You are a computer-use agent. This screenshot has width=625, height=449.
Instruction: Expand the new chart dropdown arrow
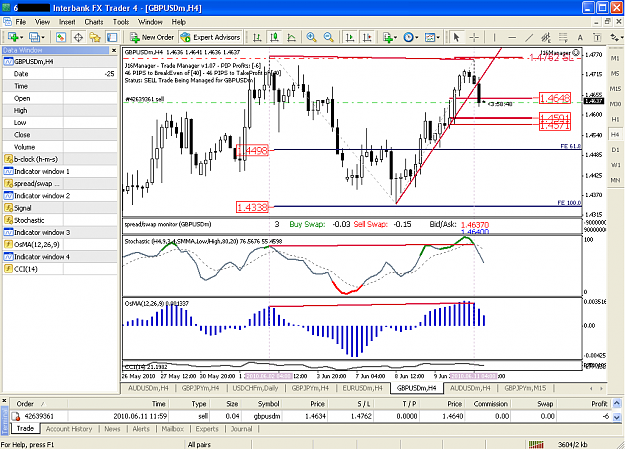(x=22, y=37)
